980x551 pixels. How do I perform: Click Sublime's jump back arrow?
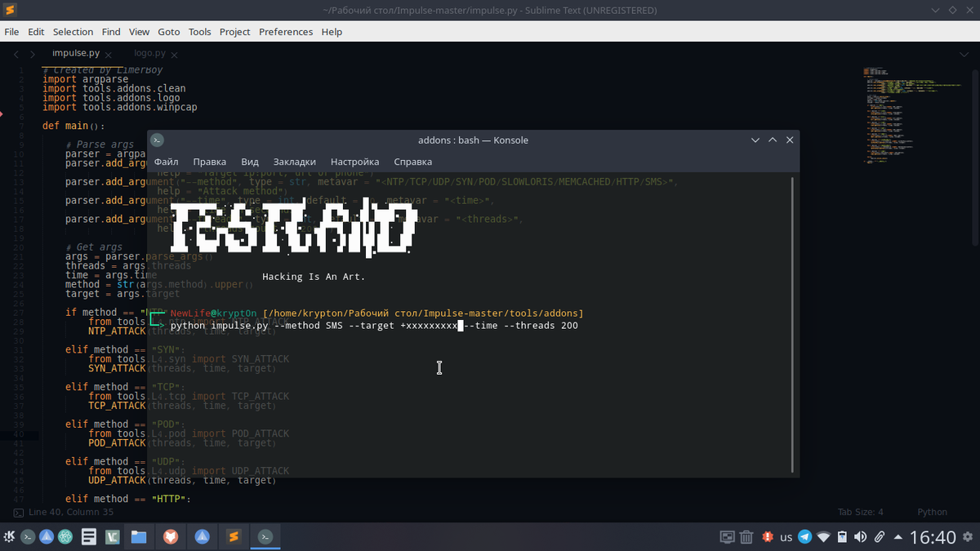point(16,54)
